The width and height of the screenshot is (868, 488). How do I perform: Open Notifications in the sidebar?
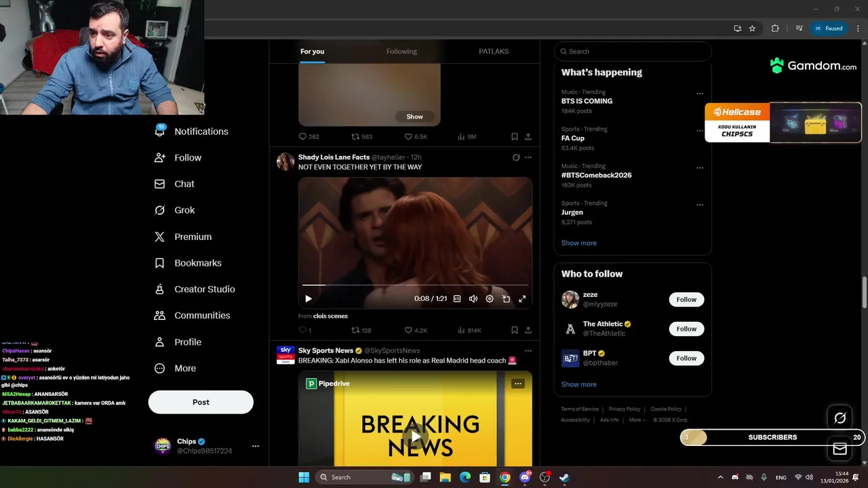(192, 131)
